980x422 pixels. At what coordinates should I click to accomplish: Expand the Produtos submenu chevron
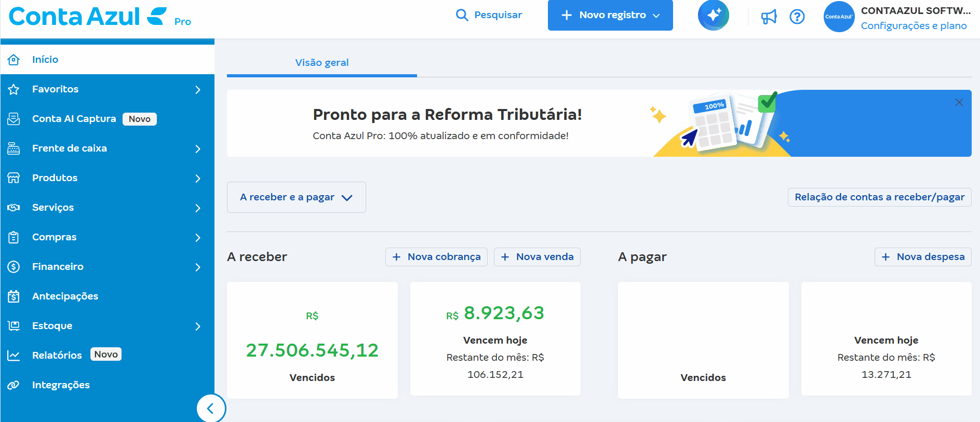pyautogui.click(x=197, y=179)
